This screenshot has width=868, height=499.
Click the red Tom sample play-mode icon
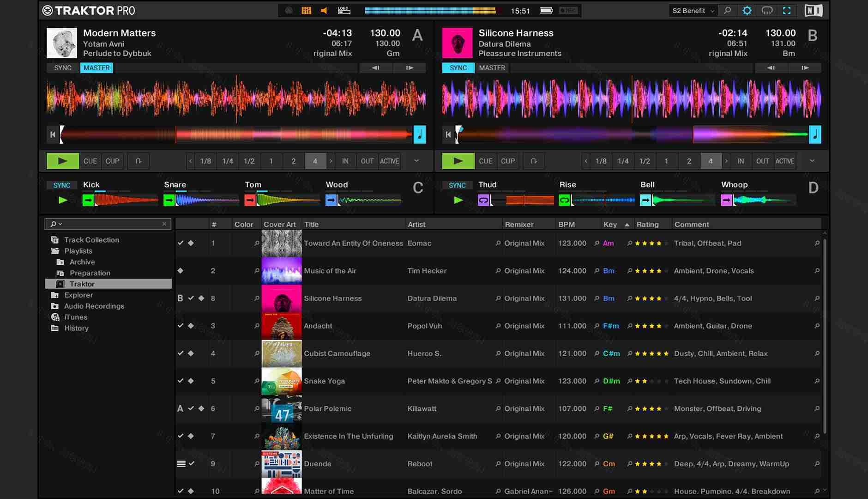(x=250, y=200)
